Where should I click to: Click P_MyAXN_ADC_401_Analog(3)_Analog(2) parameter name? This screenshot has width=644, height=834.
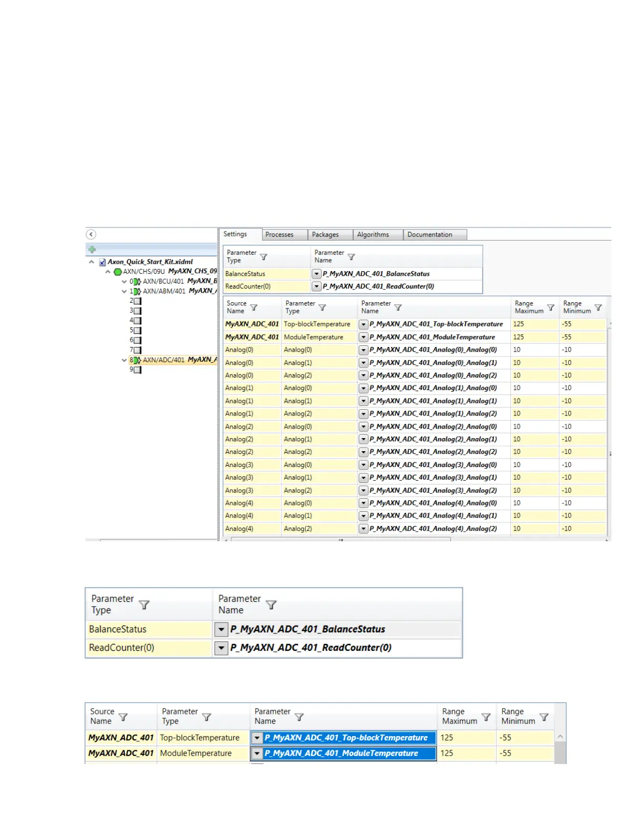pos(433,491)
